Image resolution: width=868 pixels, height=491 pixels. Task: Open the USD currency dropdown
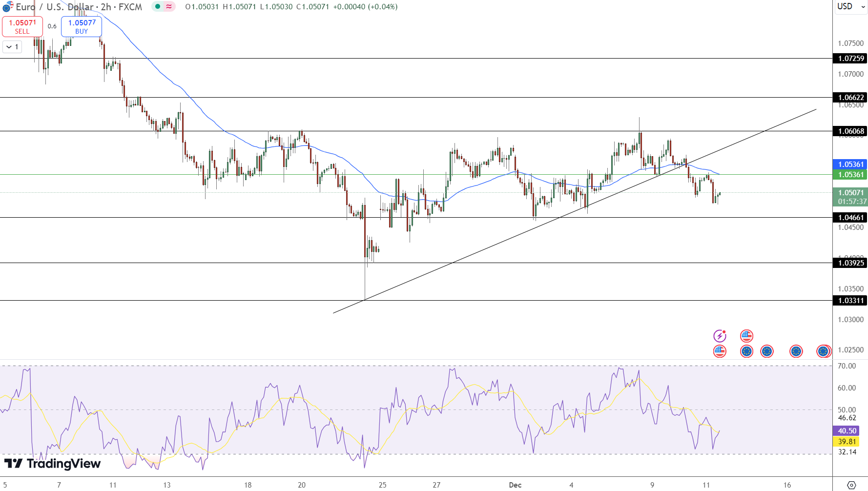[850, 7]
